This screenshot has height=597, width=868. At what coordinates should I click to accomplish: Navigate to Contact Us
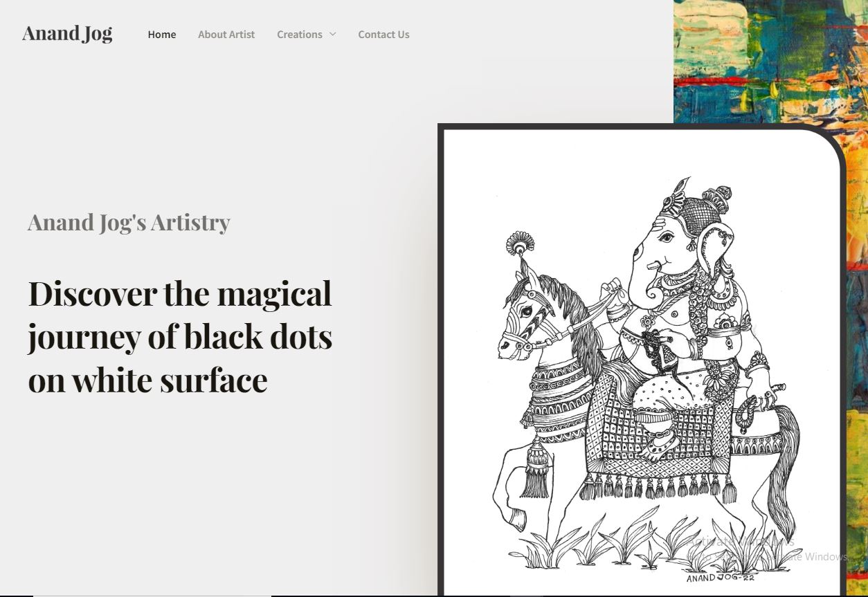383,35
